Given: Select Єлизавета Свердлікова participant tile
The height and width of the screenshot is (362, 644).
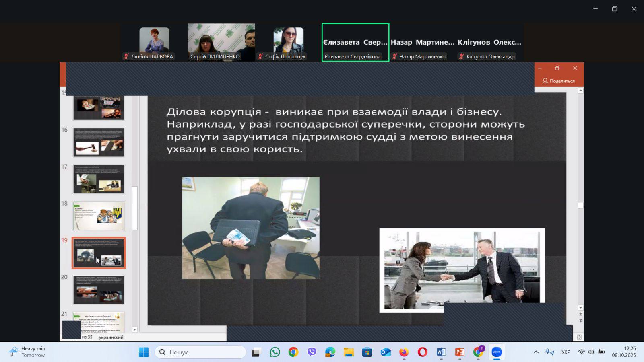Looking at the screenshot, I should (x=355, y=43).
